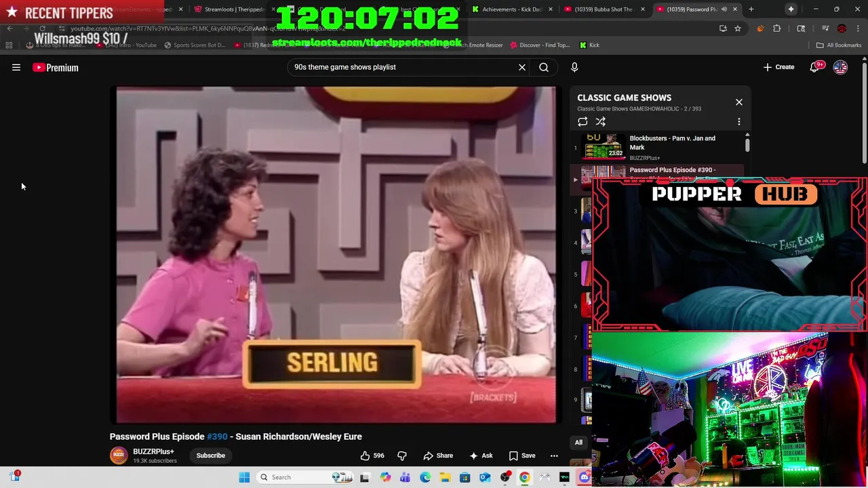Save video to a playlist

522,455
